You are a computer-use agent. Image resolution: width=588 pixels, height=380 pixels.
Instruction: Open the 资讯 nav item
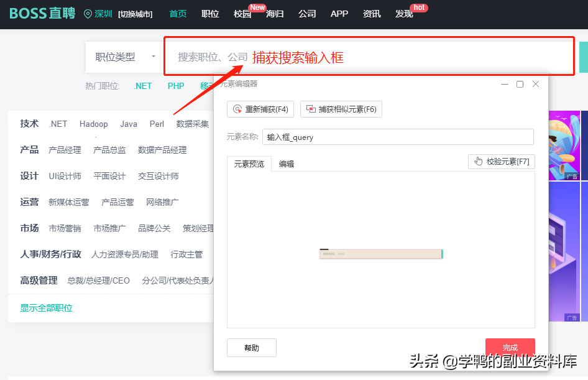tap(372, 14)
